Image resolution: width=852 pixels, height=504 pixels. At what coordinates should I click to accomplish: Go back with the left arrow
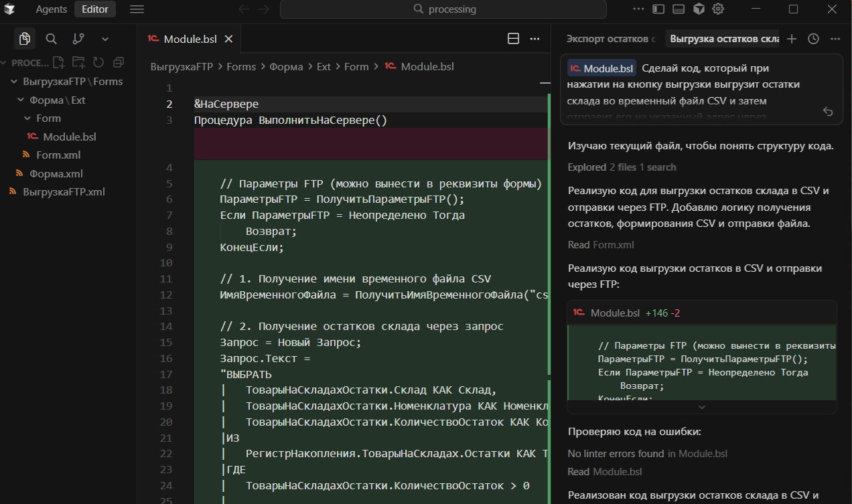point(244,9)
